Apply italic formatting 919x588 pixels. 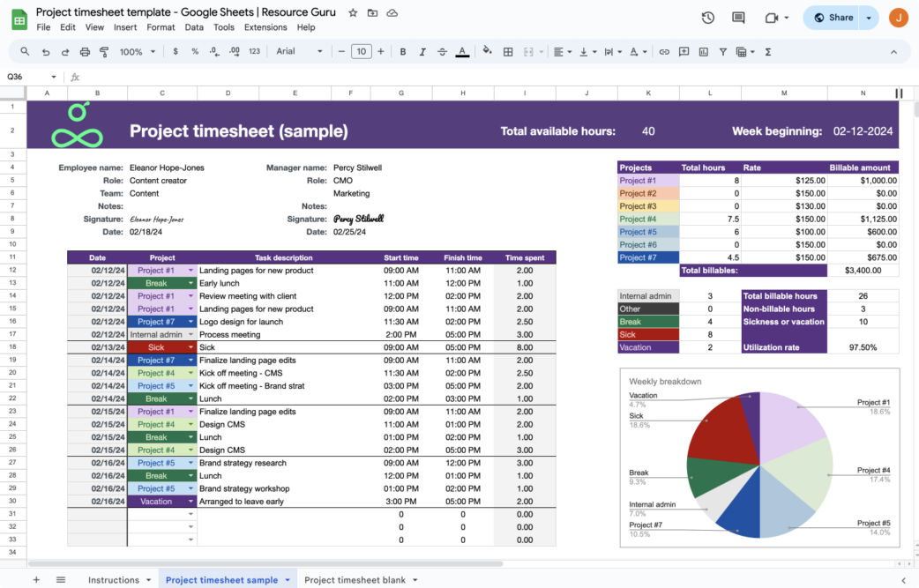[x=422, y=51]
